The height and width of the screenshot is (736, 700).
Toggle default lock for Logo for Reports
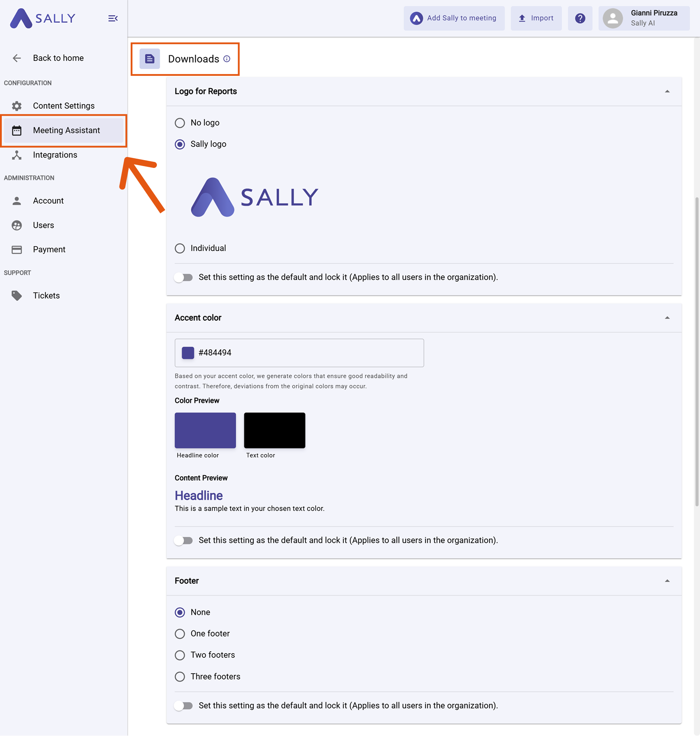point(183,278)
